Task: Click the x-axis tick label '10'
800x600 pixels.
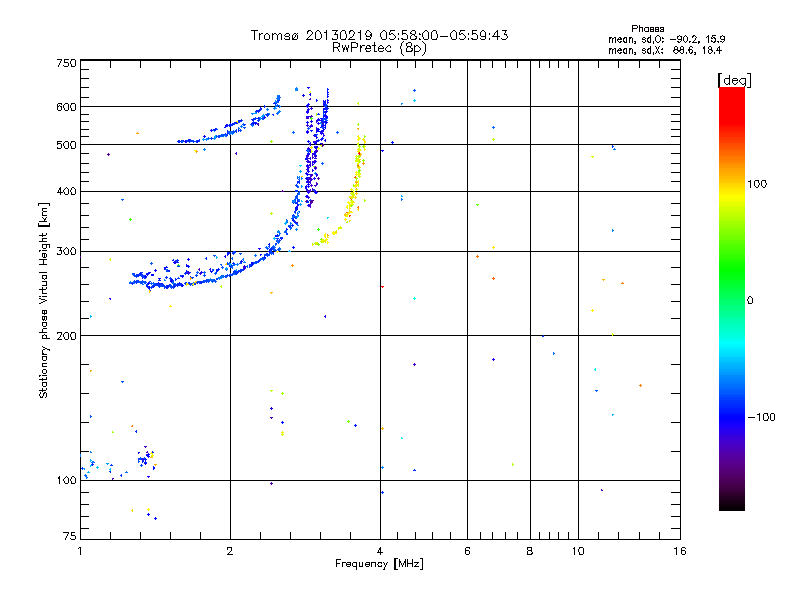Action: pyautogui.click(x=578, y=551)
